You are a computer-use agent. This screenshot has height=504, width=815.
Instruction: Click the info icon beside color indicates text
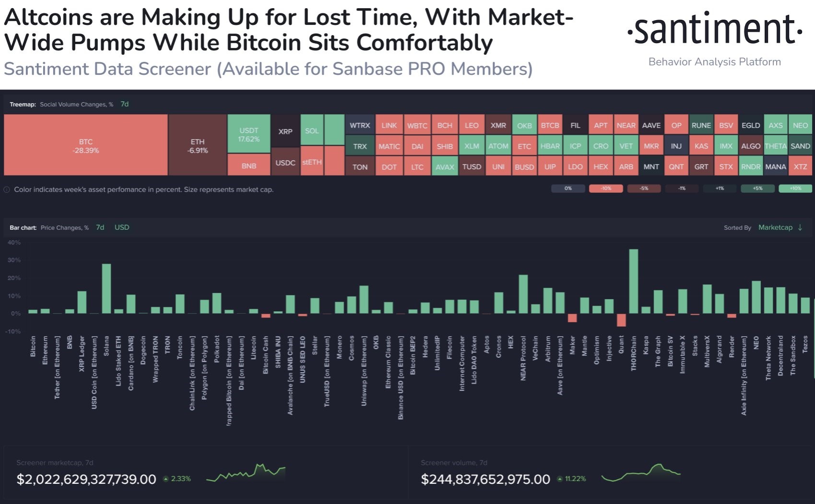(x=7, y=190)
